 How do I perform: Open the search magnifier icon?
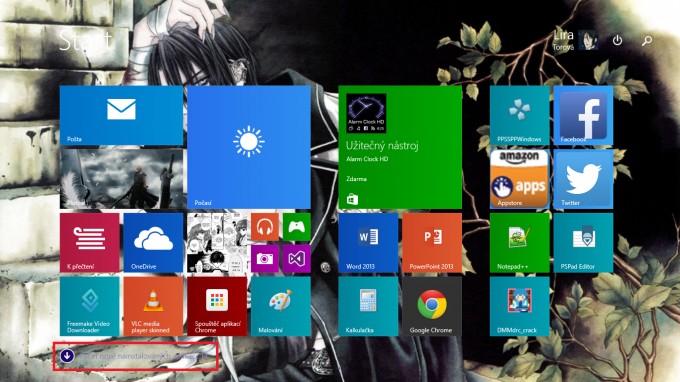click(647, 40)
